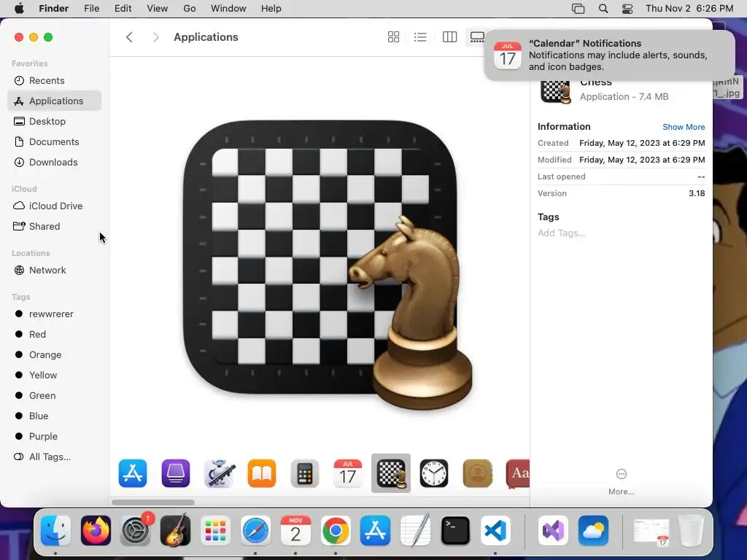Select the Purple tag in sidebar

coord(54,437)
